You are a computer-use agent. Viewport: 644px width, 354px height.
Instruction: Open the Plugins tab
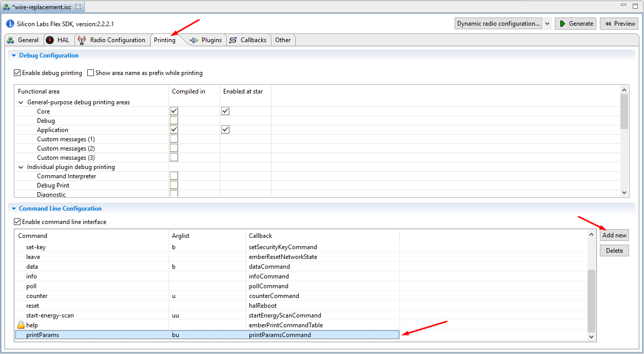(206, 40)
